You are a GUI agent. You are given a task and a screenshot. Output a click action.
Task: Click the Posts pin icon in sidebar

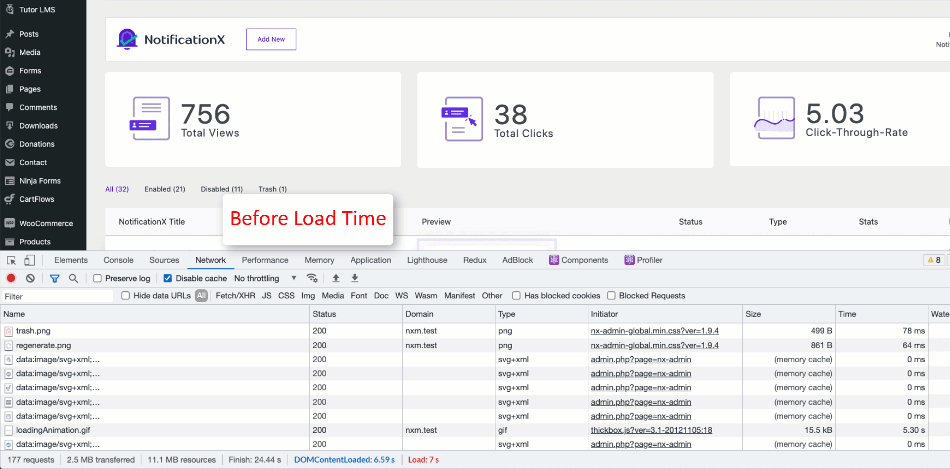[9, 35]
